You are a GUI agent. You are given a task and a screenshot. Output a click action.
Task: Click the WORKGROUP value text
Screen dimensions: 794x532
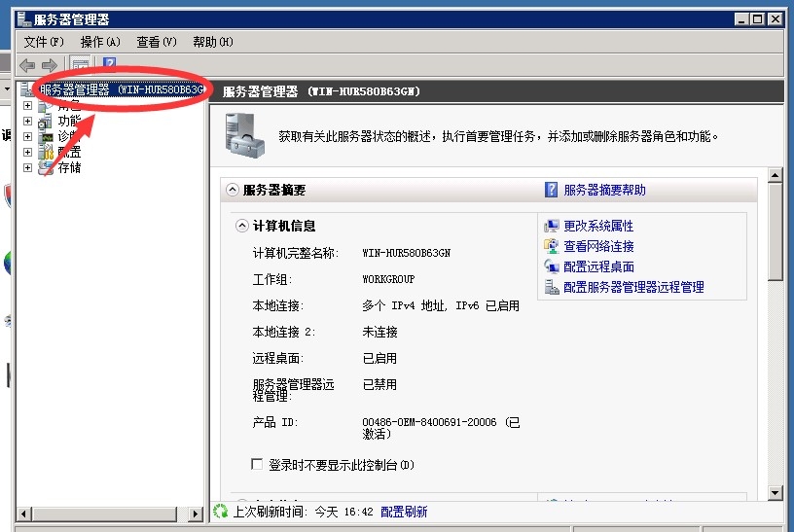point(388,279)
